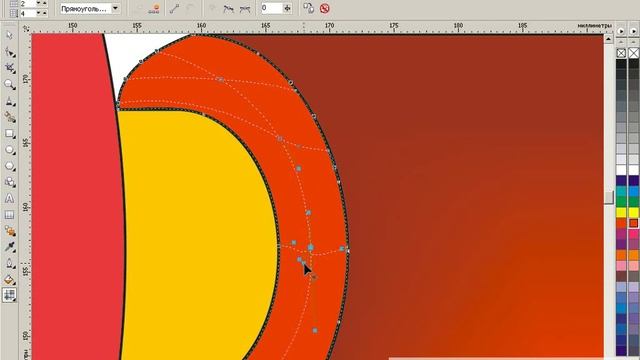Click mesh grid field showing 4
This screenshot has width=640, height=360.
coord(28,13)
